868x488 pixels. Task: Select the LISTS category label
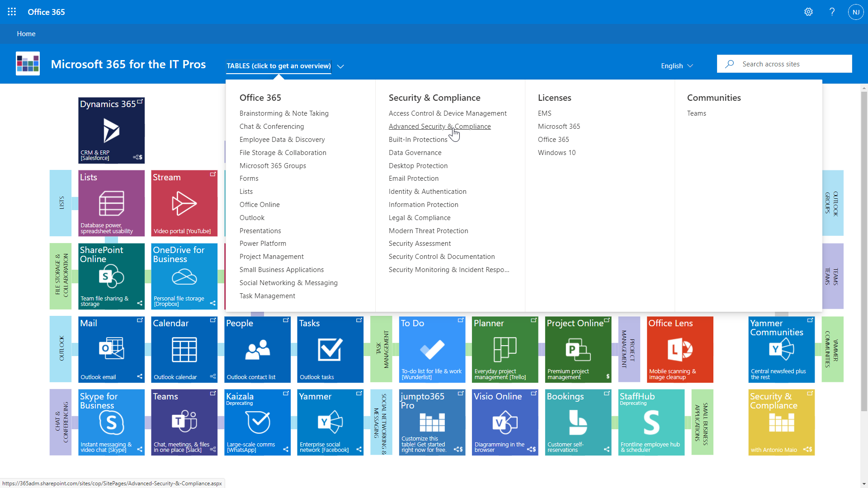coord(61,203)
